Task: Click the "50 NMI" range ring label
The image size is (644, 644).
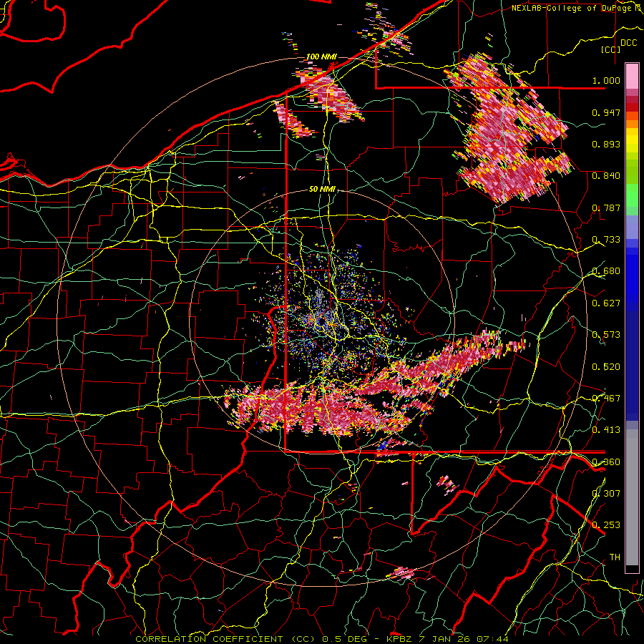Action: tap(322, 189)
